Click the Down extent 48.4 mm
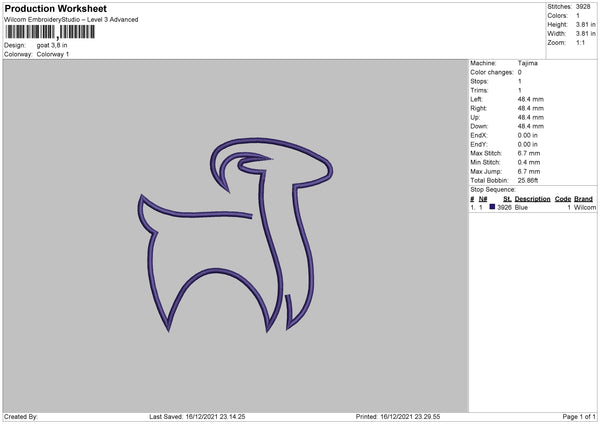The image size is (600, 424). (x=531, y=126)
